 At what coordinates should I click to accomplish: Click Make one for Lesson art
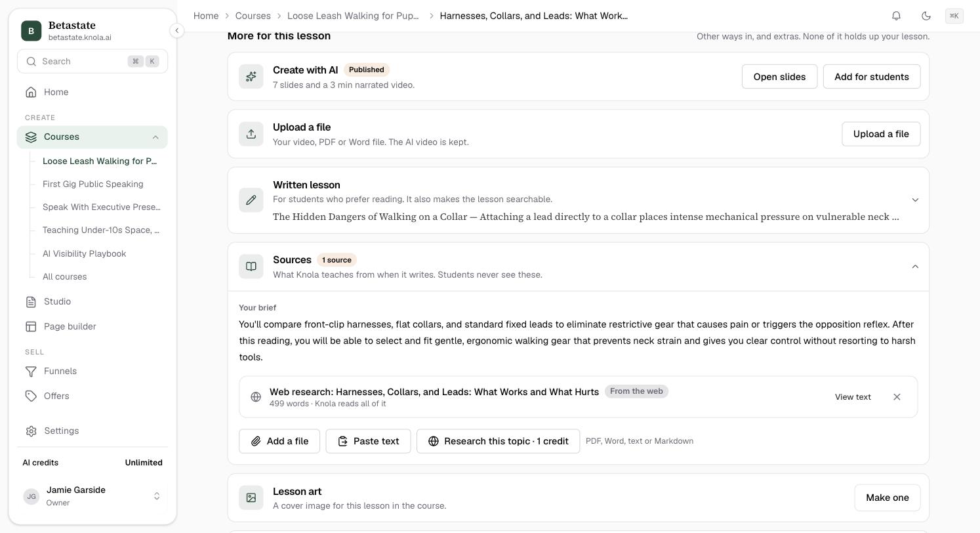tap(888, 498)
